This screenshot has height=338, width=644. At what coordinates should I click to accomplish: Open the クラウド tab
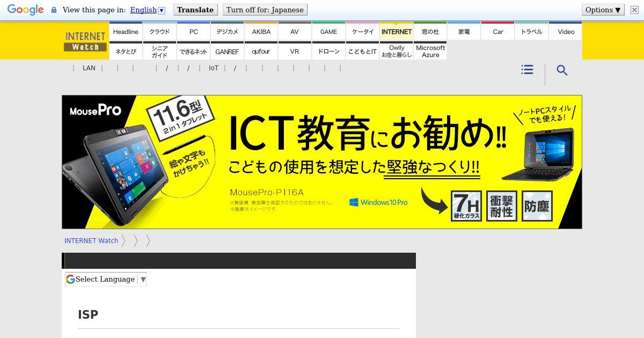(159, 31)
